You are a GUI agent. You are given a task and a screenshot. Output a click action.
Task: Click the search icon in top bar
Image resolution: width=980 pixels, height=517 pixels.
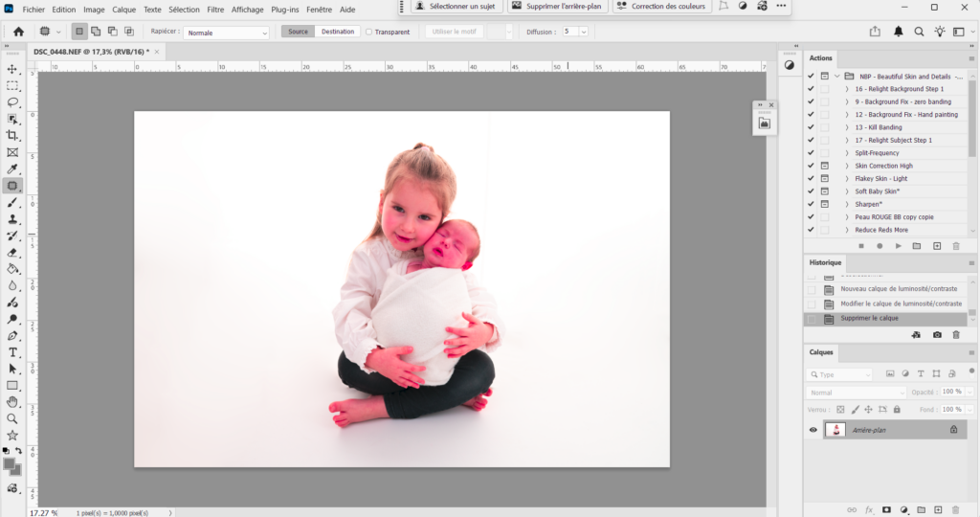(919, 32)
